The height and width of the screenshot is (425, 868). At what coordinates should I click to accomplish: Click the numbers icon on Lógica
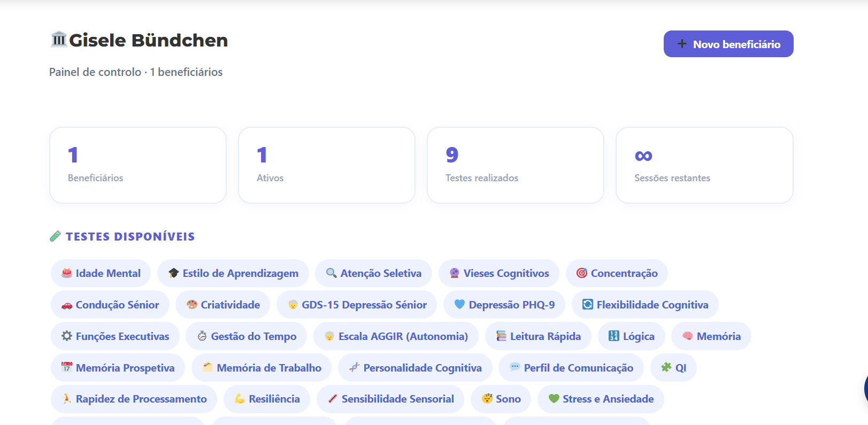point(614,336)
